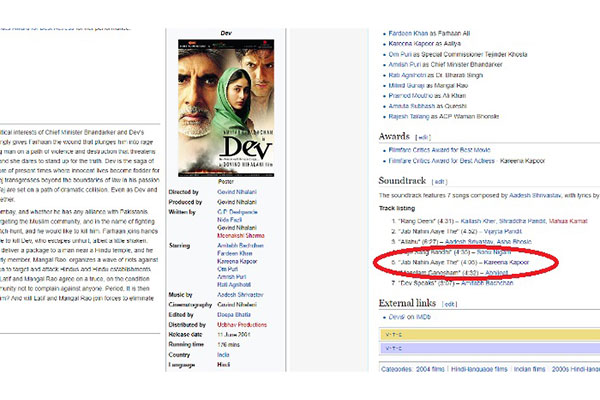Open the Kailash Kher singer link

click(x=478, y=221)
